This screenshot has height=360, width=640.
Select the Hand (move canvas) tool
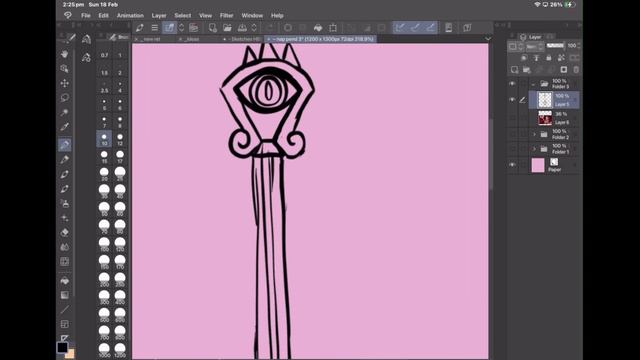[64, 54]
